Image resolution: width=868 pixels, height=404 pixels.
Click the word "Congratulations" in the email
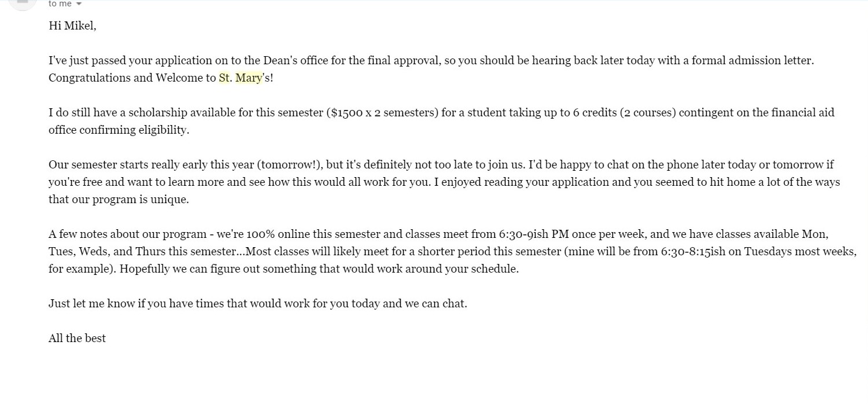click(89, 78)
